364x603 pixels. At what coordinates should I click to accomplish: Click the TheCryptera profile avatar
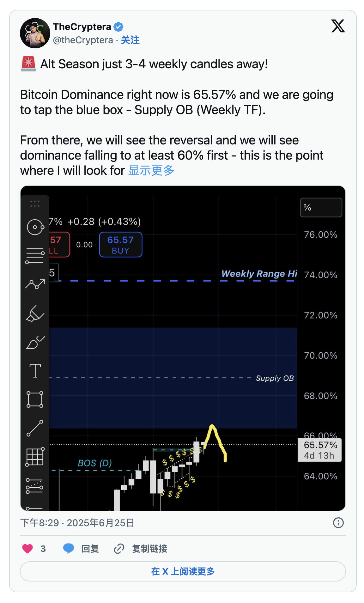pyautogui.click(x=35, y=33)
